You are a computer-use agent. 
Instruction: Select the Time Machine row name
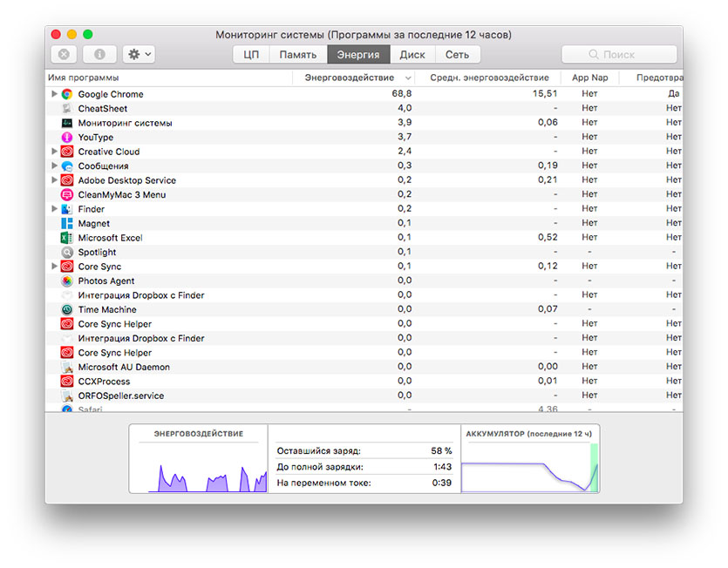coord(107,309)
